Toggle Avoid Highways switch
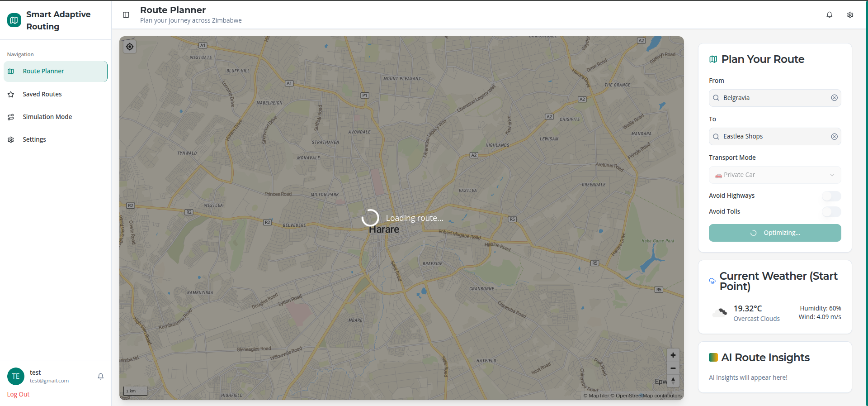Image resolution: width=868 pixels, height=406 pixels. pyautogui.click(x=831, y=196)
